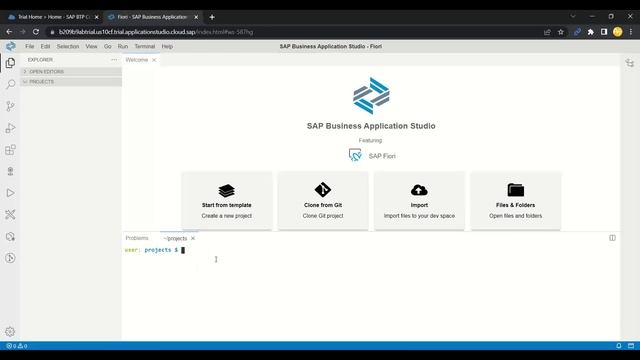Open Explorer more actions ellipsis
The width and height of the screenshot is (640, 360).
click(x=114, y=60)
